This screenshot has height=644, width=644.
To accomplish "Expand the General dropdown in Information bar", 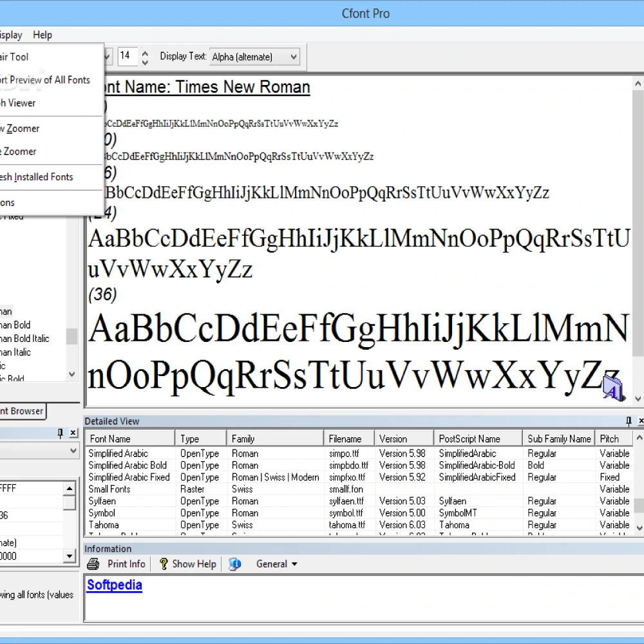I will point(276,564).
